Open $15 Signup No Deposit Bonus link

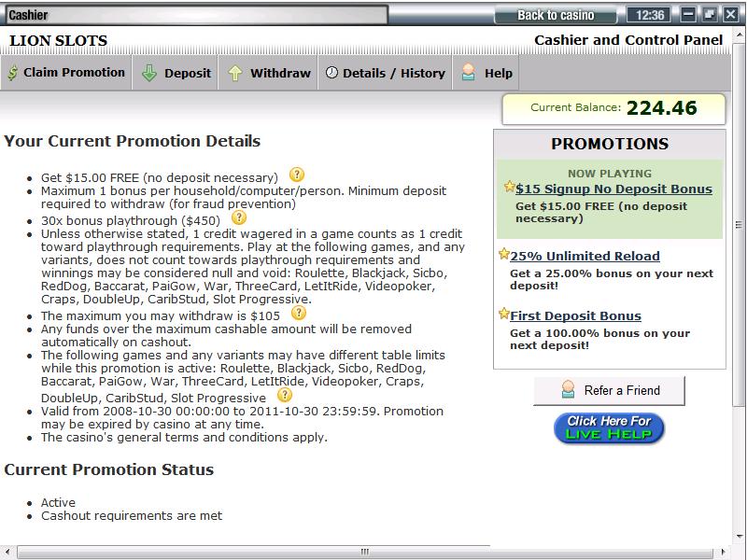pyautogui.click(x=613, y=189)
